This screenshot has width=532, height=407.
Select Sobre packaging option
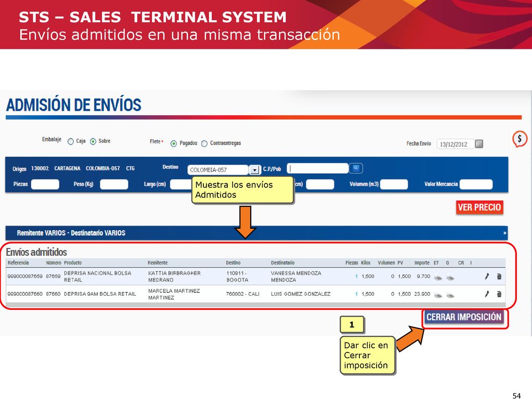pos(93,142)
